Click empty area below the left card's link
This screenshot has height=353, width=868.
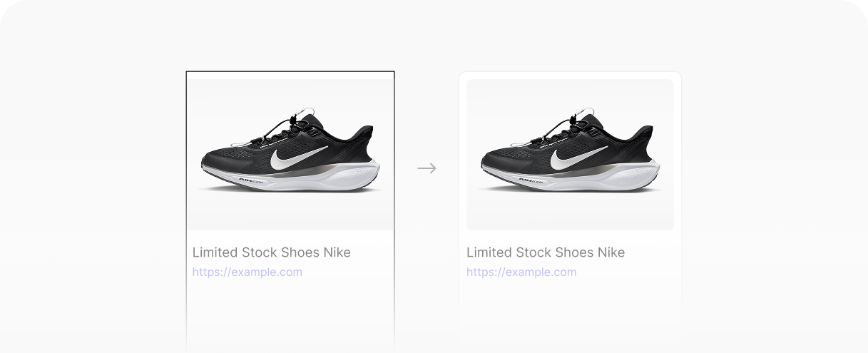(x=290, y=314)
